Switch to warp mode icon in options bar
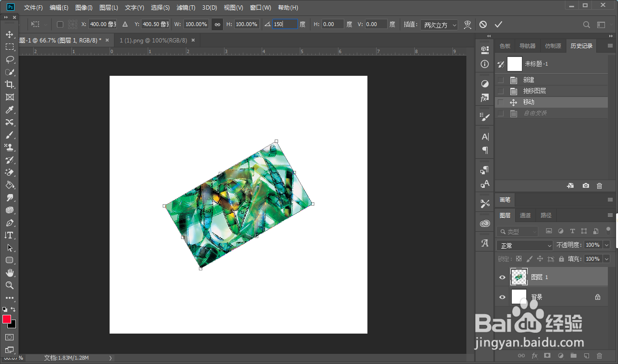Screen dimensions: 618x364 coord(467,24)
